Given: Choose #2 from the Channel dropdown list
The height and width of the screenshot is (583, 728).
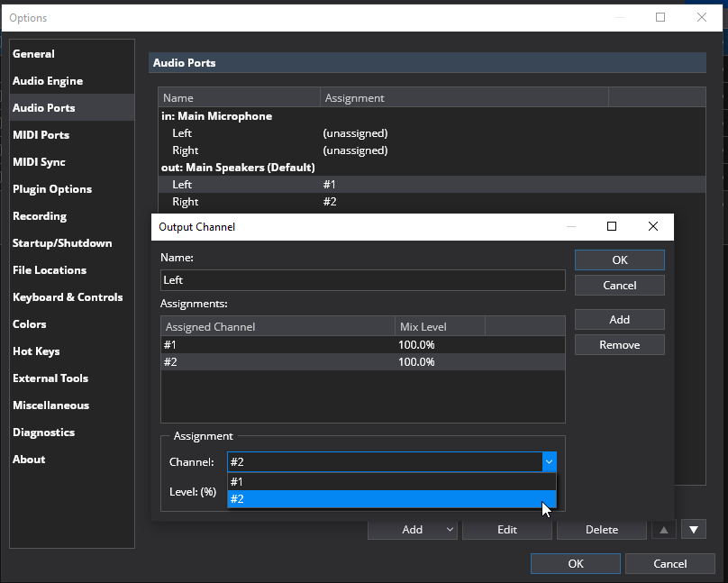Looking at the screenshot, I should coord(391,499).
